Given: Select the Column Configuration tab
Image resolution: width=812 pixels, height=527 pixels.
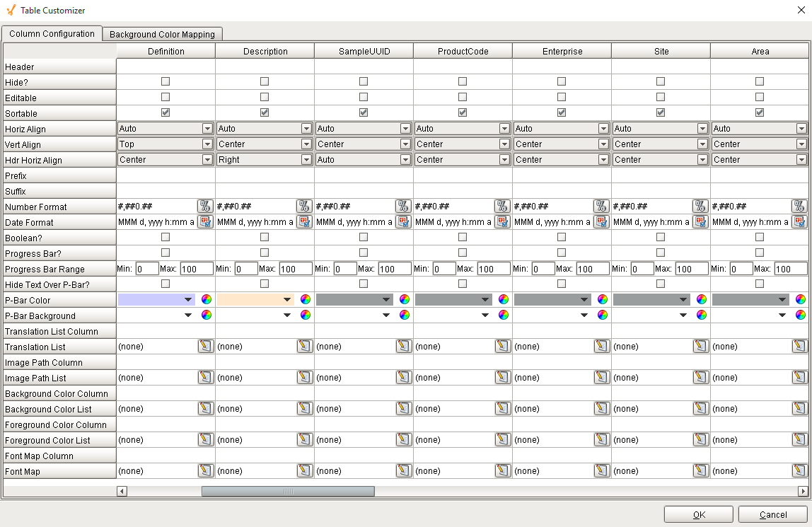Looking at the screenshot, I should click(x=52, y=34).
